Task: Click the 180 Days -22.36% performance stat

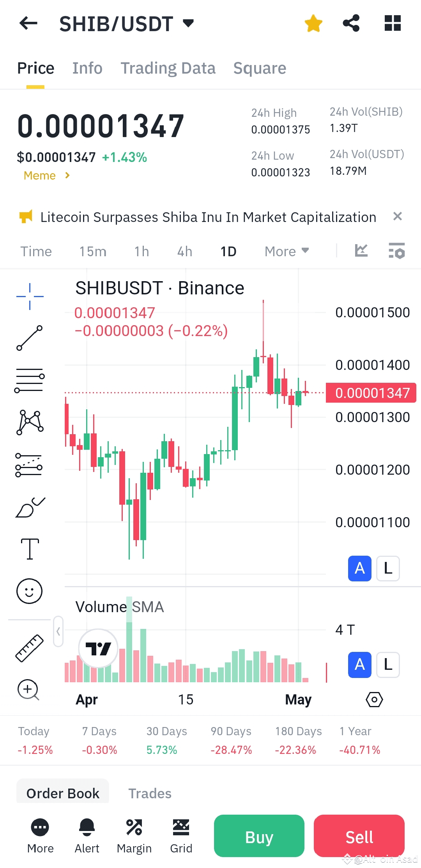Action: [x=298, y=740]
